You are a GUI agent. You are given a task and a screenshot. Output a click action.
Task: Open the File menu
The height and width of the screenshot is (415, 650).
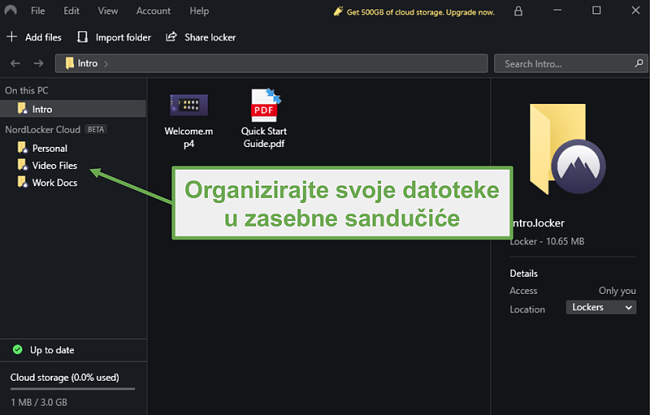coord(38,11)
